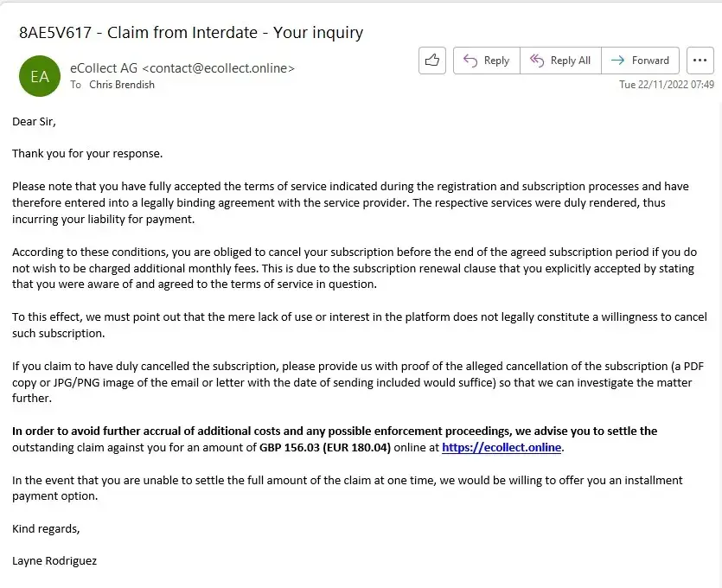Screen dimensions: 722x588
Task: Click the "Dear Sir," greeting line
Action: (x=34, y=122)
